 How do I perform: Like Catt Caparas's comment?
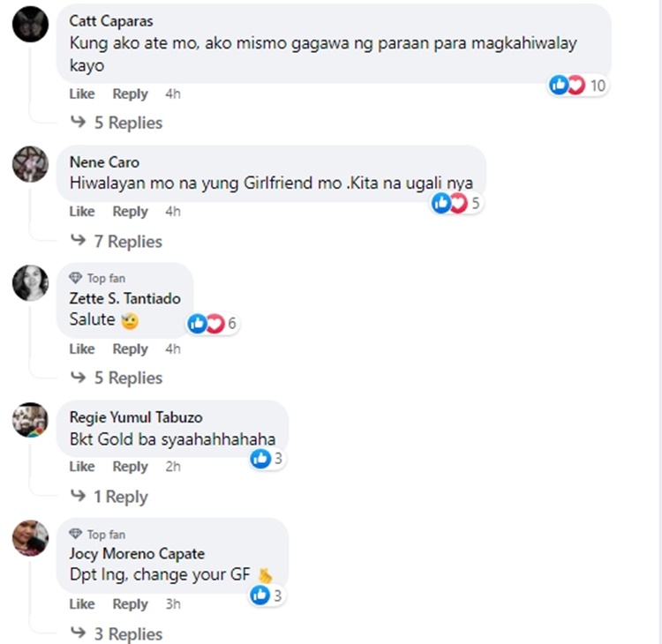point(82,94)
